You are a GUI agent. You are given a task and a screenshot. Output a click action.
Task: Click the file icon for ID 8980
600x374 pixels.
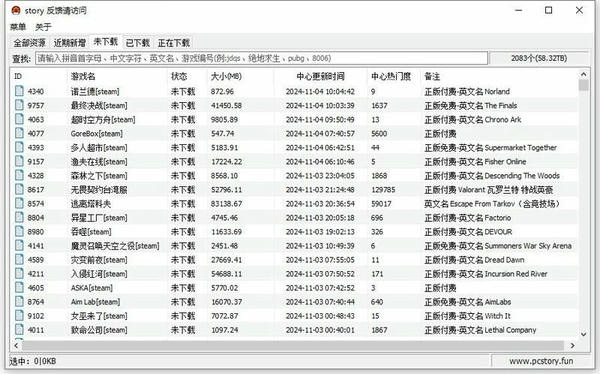tap(19, 232)
